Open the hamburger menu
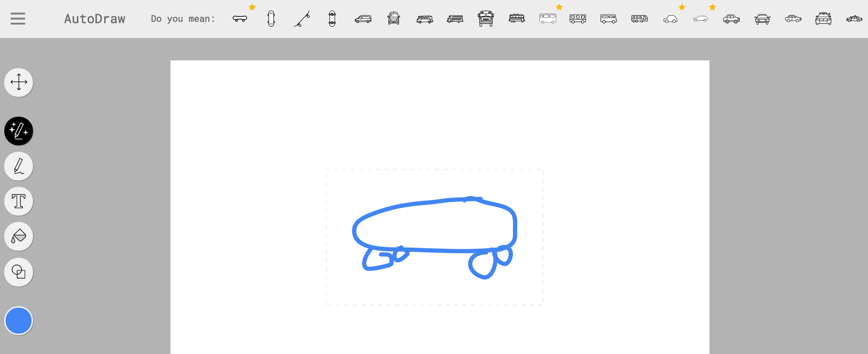Viewport: 868px width, 354px height. 18,19
